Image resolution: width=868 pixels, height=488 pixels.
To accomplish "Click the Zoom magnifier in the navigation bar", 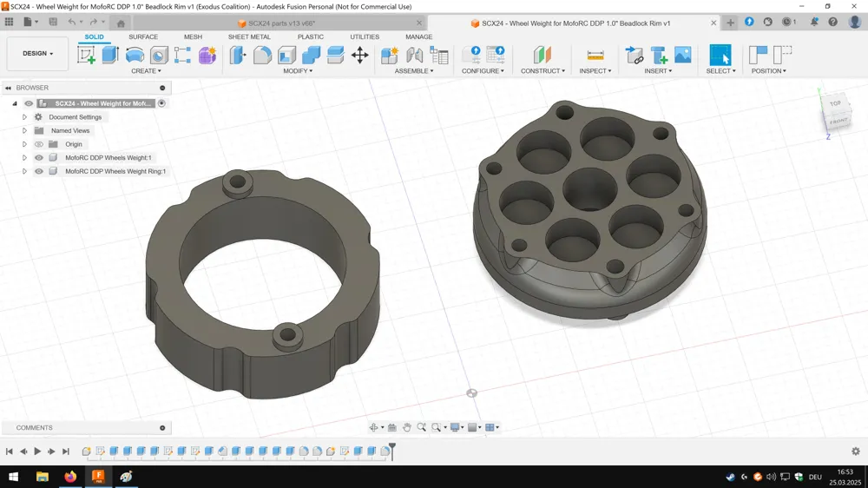I will pos(421,427).
